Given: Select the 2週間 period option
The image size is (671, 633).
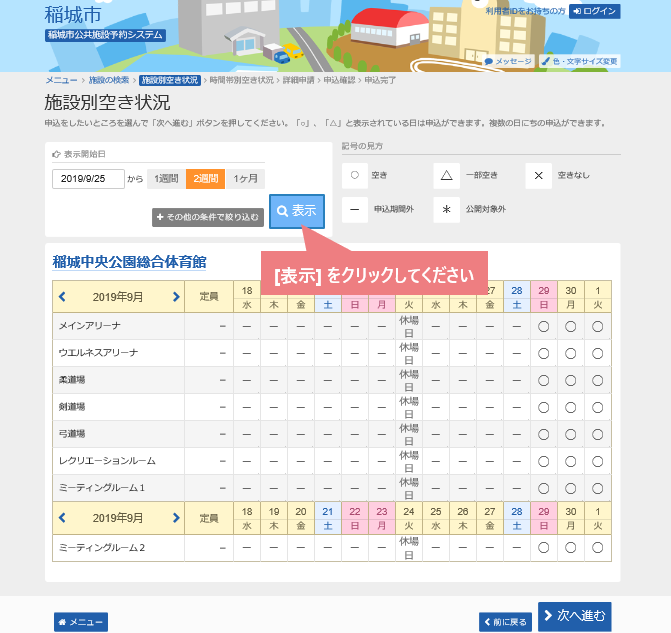Looking at the screenshot, I should coord(205,179).
